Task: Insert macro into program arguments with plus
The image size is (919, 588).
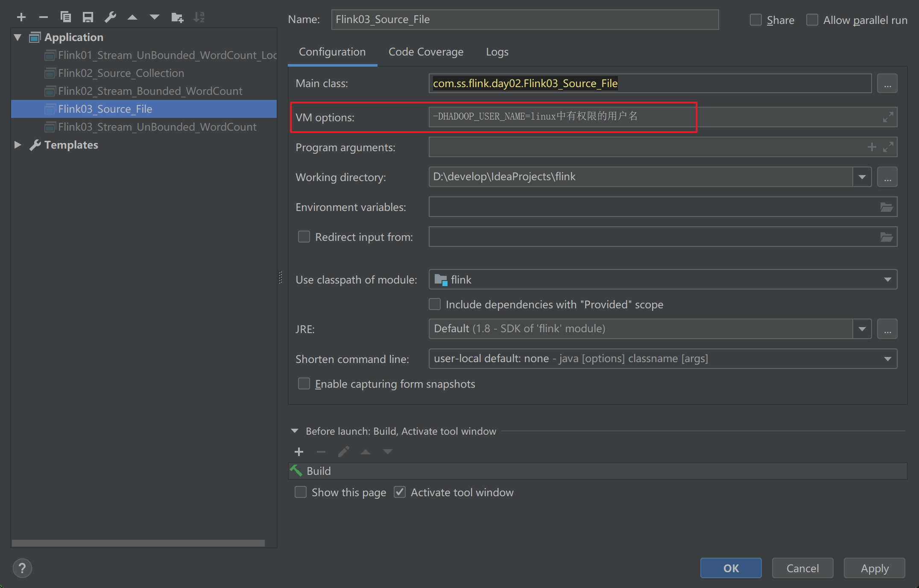Action: (872, 147)
